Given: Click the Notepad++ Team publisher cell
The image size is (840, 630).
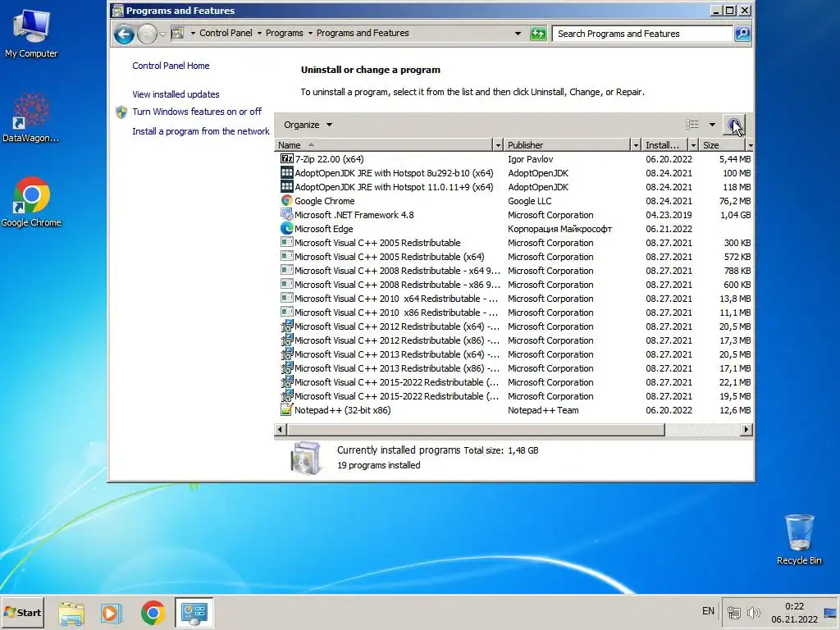Looking at the screenshot, I should (543, 410).
